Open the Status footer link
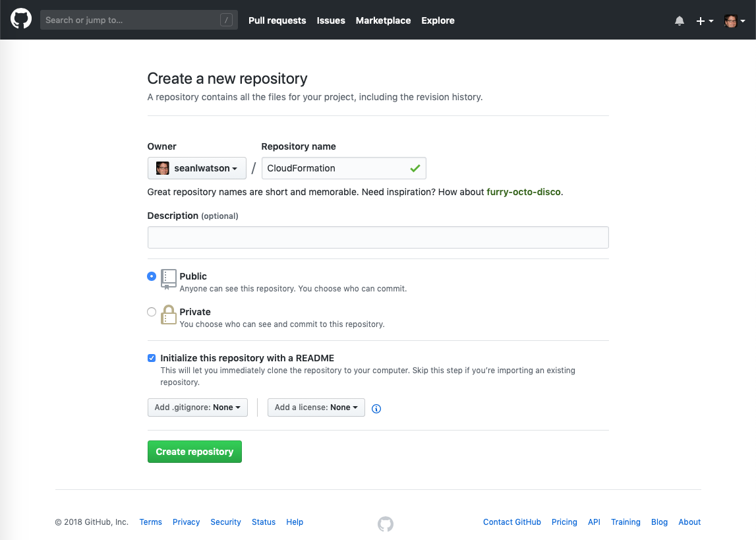 pyautogui.click(x=264, y=522)
